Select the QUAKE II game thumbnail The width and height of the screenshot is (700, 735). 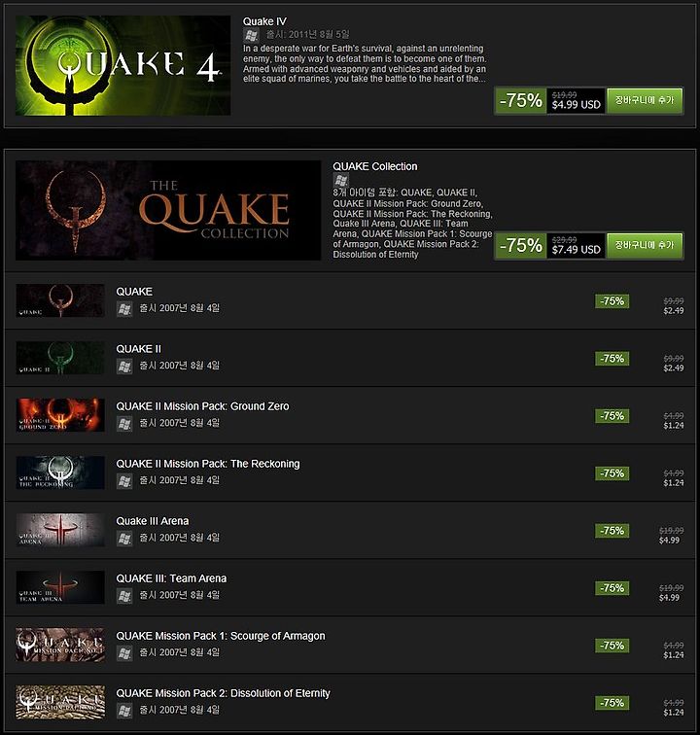coord(60,358)
